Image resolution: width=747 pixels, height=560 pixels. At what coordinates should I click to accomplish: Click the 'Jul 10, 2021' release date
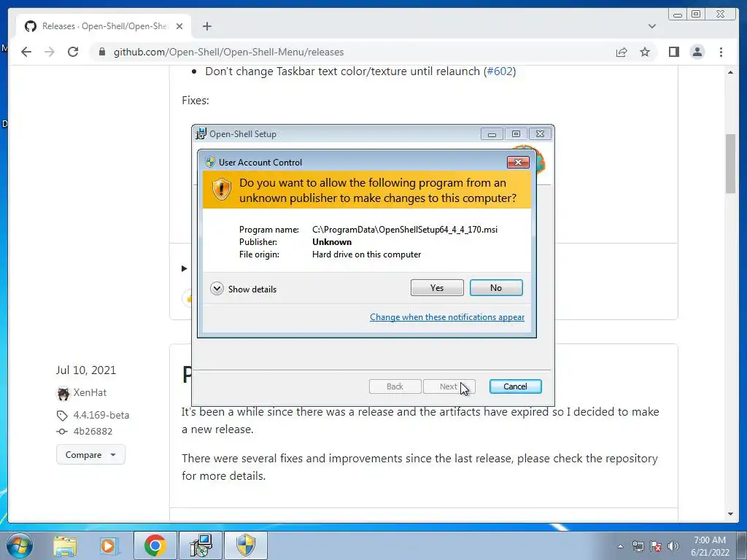pos(86,370)
